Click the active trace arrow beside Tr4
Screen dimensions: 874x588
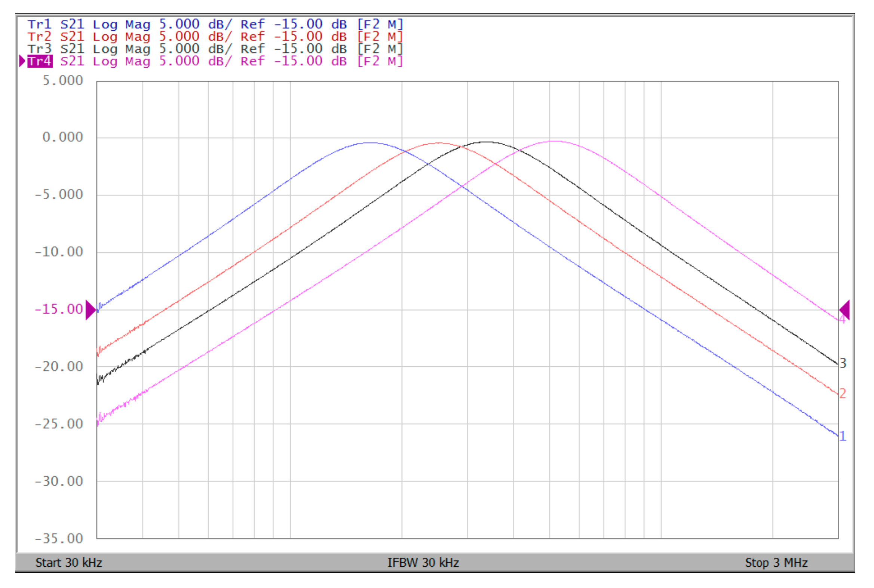pos(22,62)
